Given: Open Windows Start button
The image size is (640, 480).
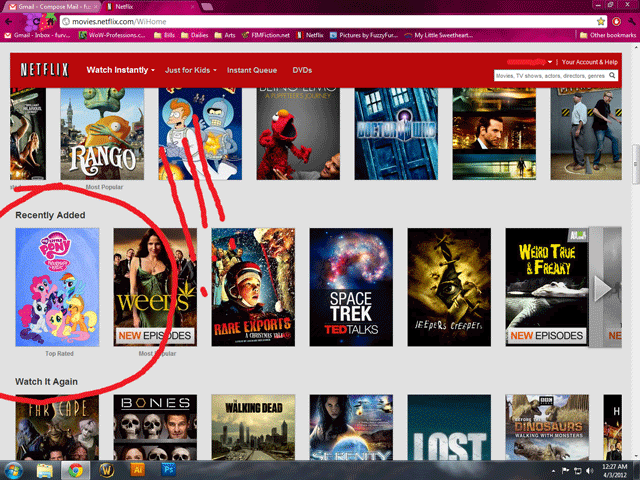Looking at the screenshot, I should tap(13, 471).
